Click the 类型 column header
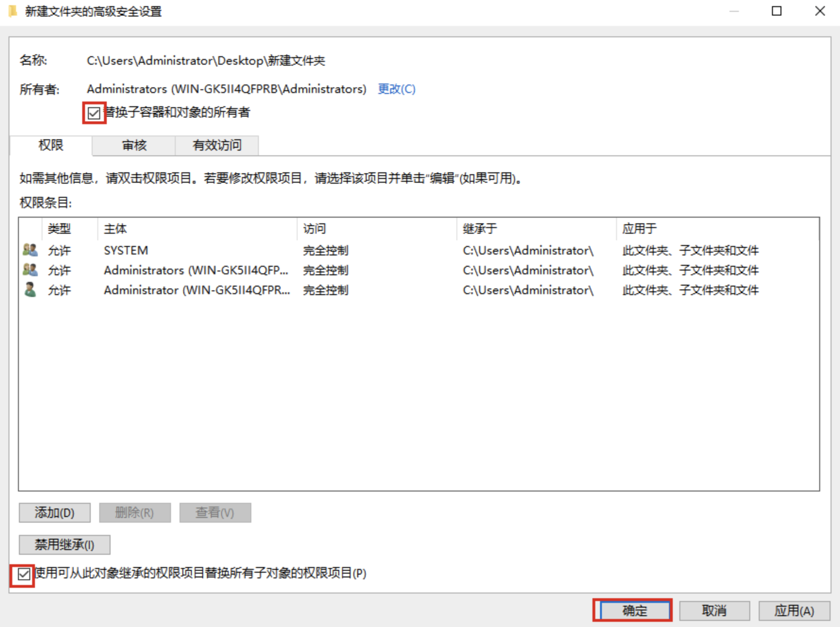The height and width of the screenshot is (627, 840). tap(70, 229)
